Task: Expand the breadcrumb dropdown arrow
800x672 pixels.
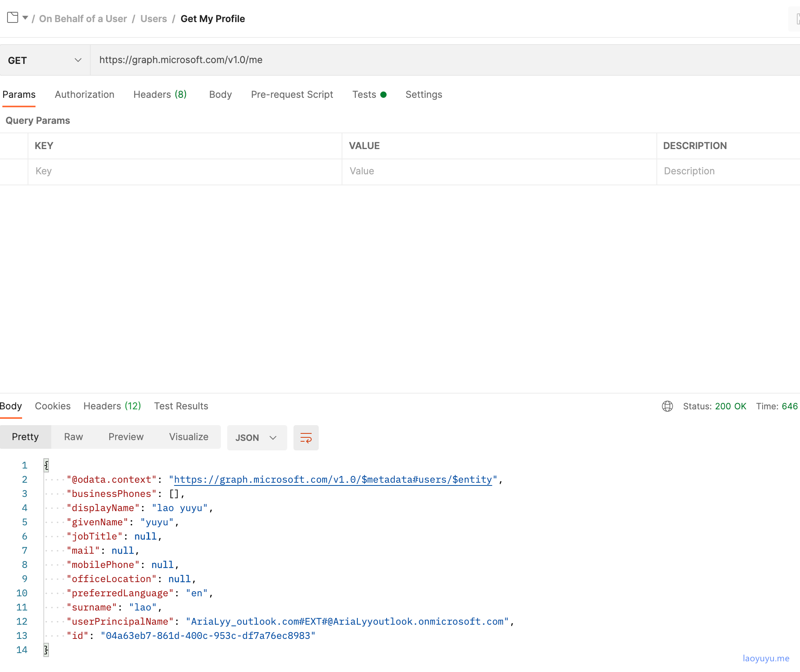Action: point(25,18)
